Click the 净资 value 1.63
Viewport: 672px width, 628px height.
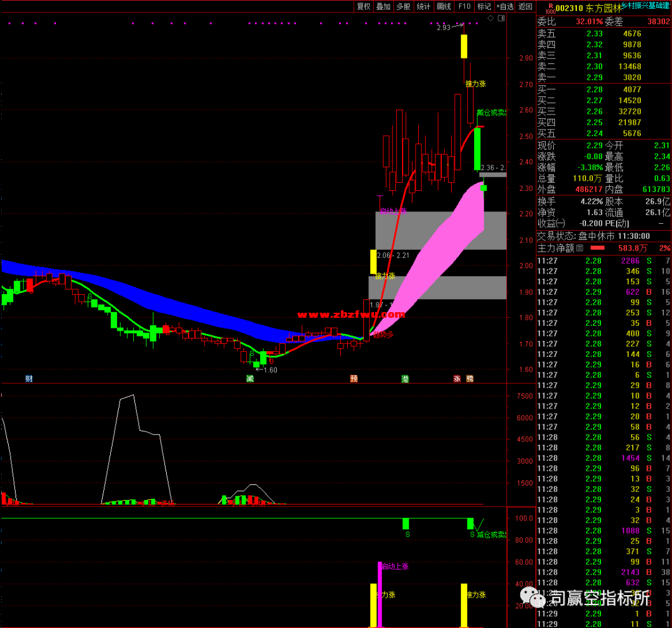point(594,213)
